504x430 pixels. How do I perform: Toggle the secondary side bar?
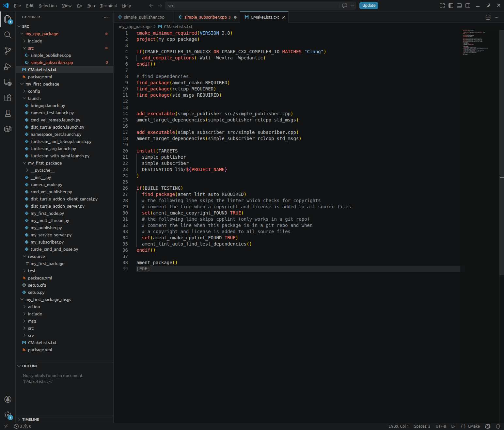coord(468,6)
